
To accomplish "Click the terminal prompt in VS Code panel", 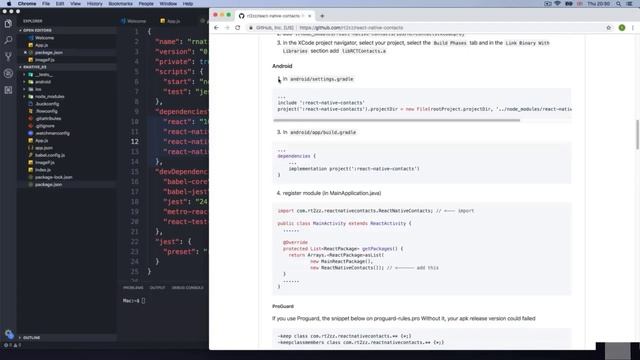I will [x=133, y=301].
